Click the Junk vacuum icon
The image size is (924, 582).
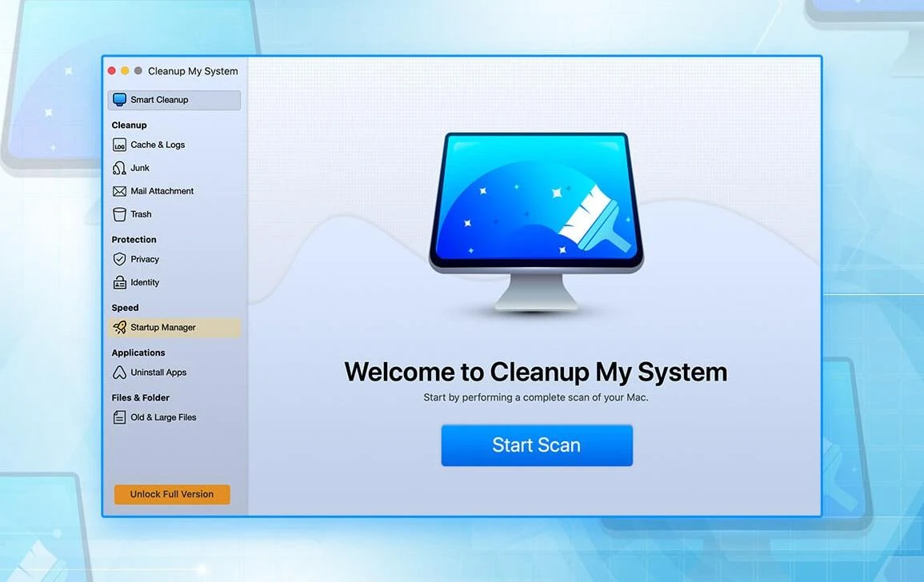(x=120, y=168)
